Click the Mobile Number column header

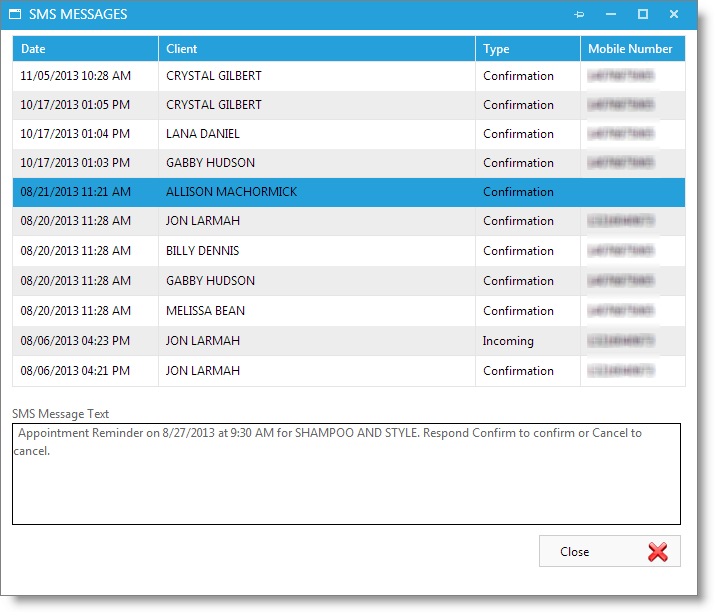[631, 49]
